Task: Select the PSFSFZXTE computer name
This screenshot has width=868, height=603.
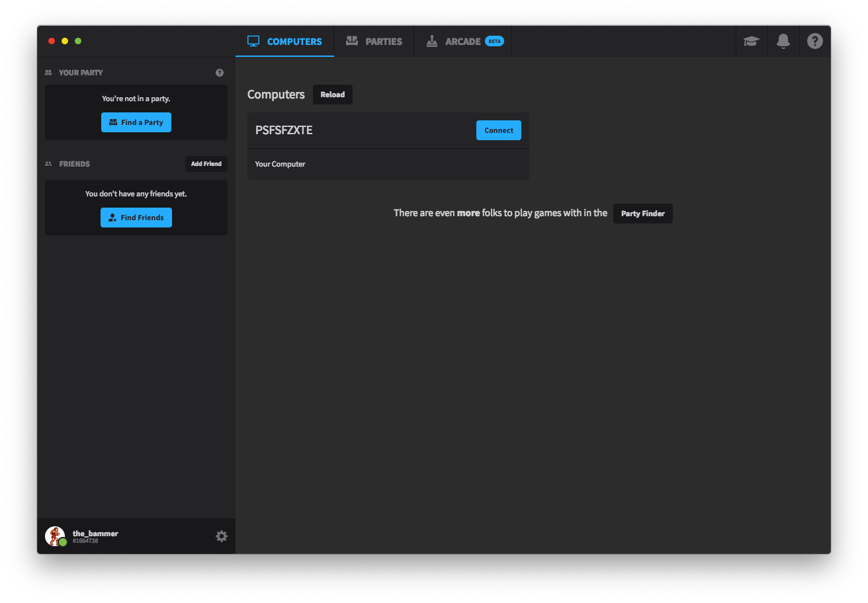Action: point(284,130)
